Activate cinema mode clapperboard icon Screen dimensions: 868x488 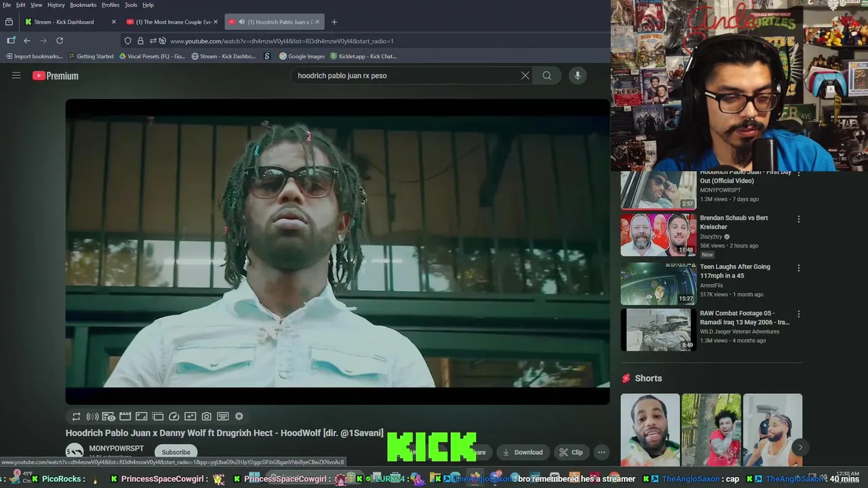(x=125, y=416)
